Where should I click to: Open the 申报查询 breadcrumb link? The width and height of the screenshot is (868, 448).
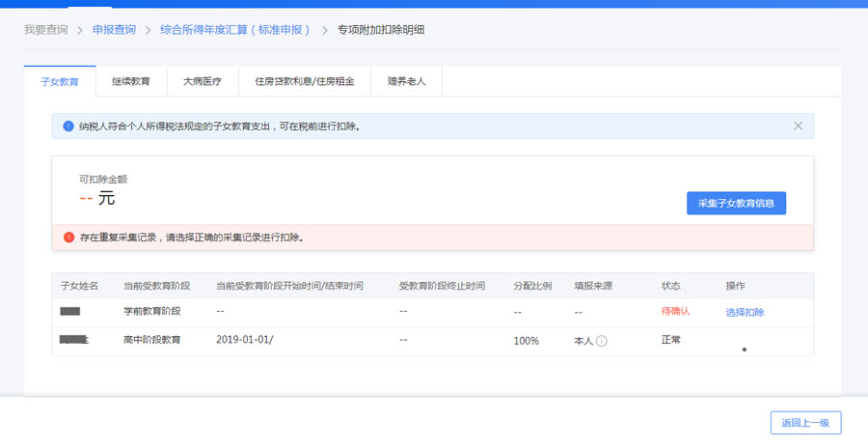pyautogui.click(x=114, y=30)
